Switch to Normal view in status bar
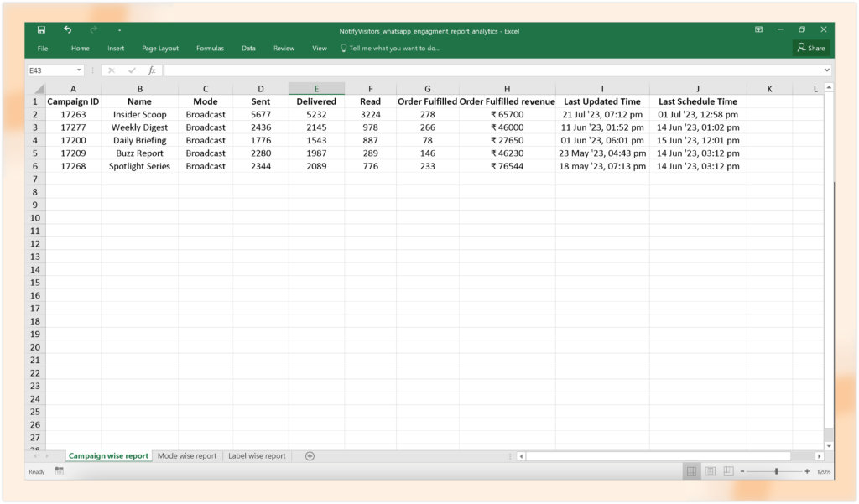Screen dimensions: 859x504 (691, 472)
